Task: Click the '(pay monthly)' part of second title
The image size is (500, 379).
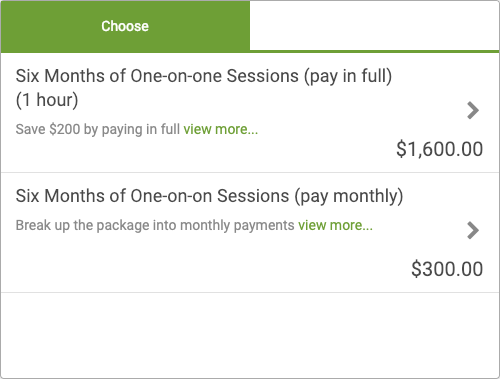Action: [349, 196]
